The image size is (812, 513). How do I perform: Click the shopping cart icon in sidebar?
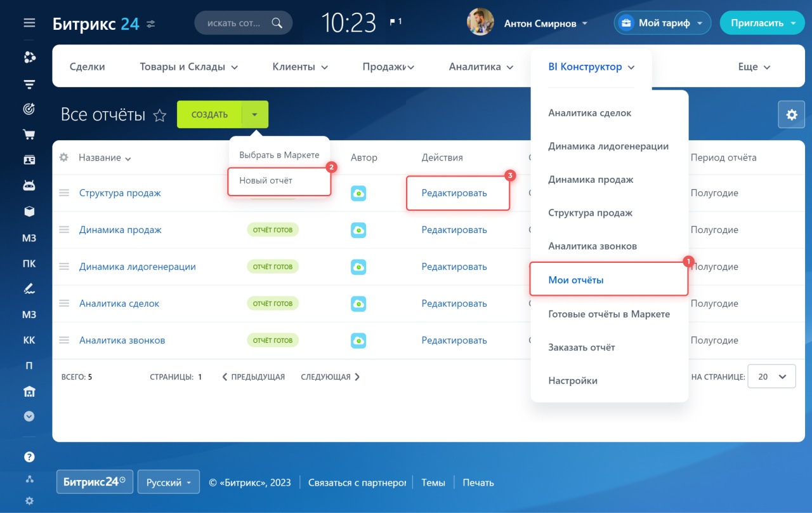click(29, 135)
